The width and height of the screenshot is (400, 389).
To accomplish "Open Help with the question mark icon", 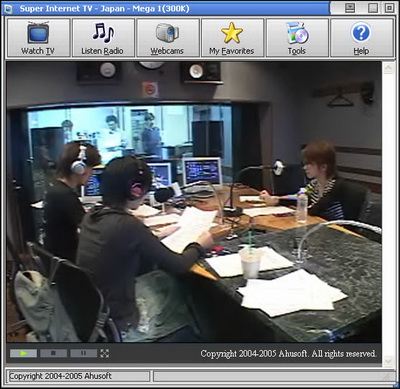I will [362, 38].
